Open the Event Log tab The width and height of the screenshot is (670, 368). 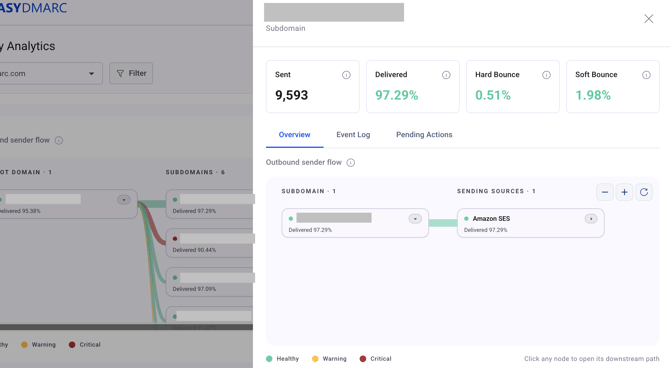pyautogui.click(x=353, y=135)
